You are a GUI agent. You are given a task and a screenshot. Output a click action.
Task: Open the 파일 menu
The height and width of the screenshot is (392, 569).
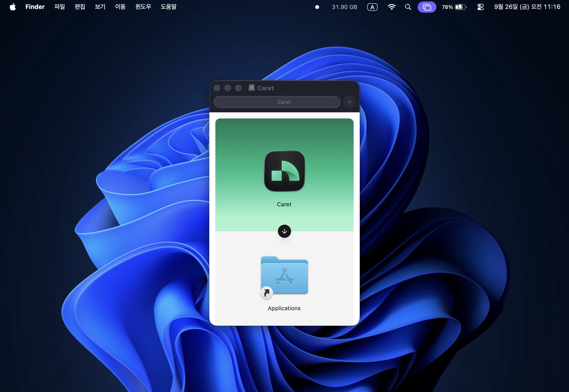point(59,7)
